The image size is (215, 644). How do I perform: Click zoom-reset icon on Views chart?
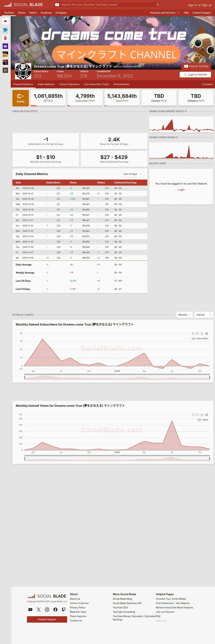click(197, 415)
